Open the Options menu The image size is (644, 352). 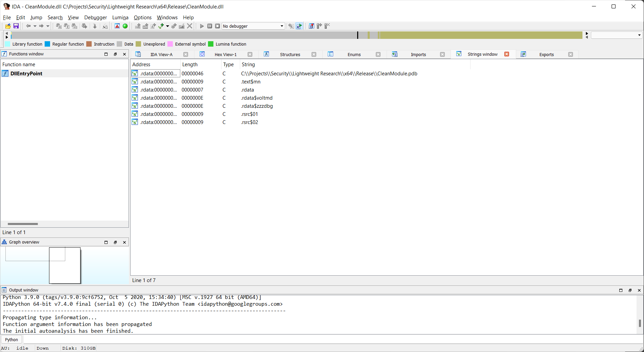pyautogui.click(x=143, y=18)
